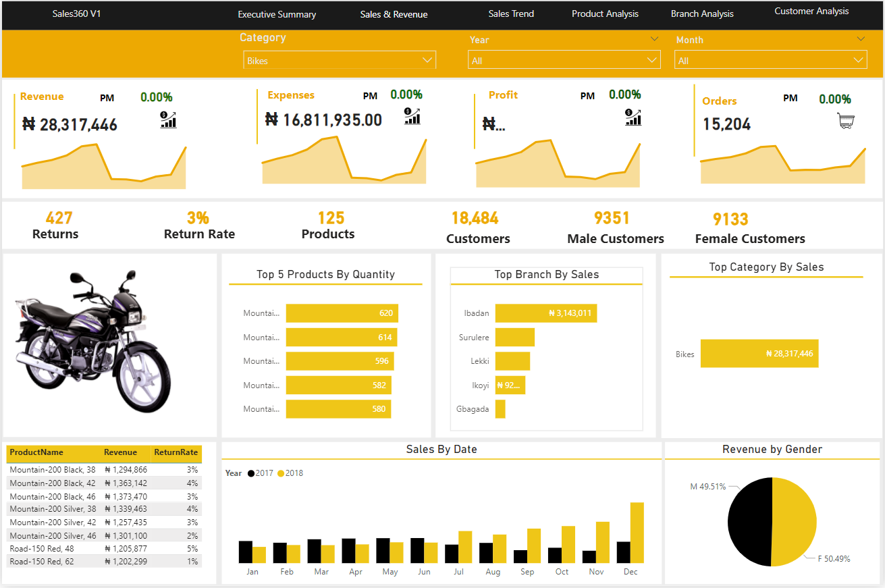Image resolution: width=885 pixels, height=588 pixels.
Task: Select the Mountain-200 Silver, 38 row
Action: [x=105, y=509]
